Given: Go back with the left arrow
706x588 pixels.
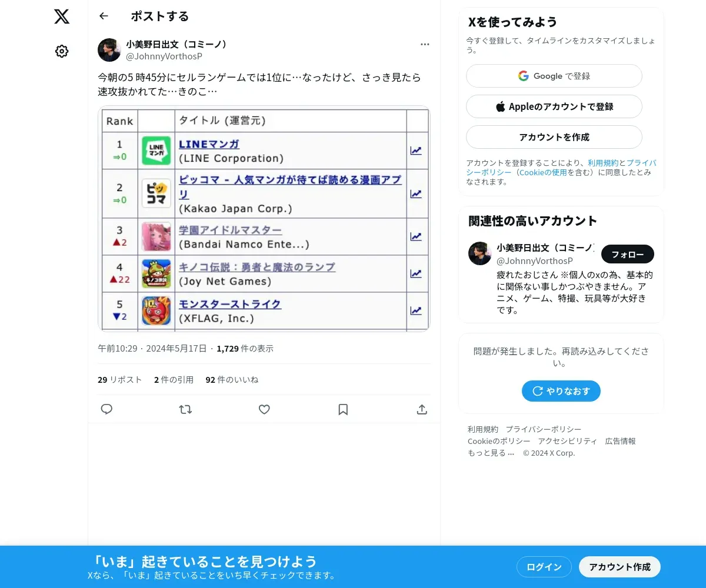Looking at the screenshot, I should (104, 16).
